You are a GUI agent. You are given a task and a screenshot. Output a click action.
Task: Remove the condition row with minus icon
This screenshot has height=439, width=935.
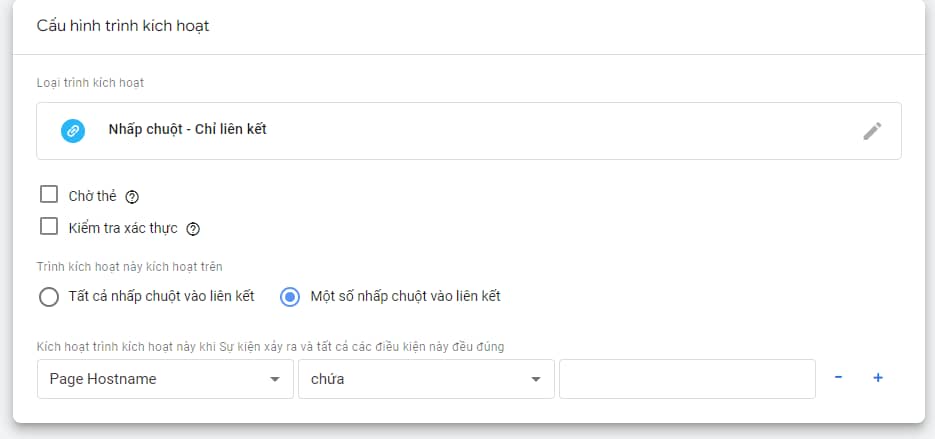[x=838, y=378]
